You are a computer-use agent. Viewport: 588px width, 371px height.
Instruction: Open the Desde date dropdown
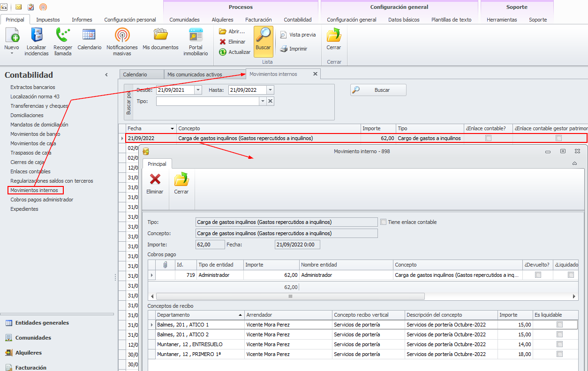pos(198,90)
